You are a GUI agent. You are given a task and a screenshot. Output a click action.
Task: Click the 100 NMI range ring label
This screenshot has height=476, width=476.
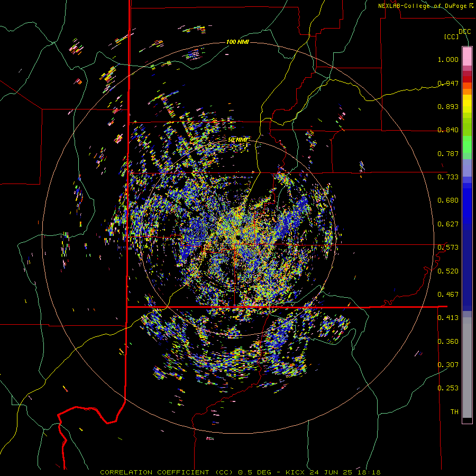pos(237,42)
